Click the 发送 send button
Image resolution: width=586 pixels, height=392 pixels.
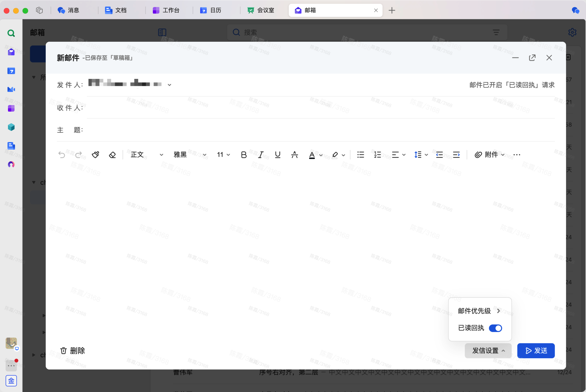pos(536,351)
